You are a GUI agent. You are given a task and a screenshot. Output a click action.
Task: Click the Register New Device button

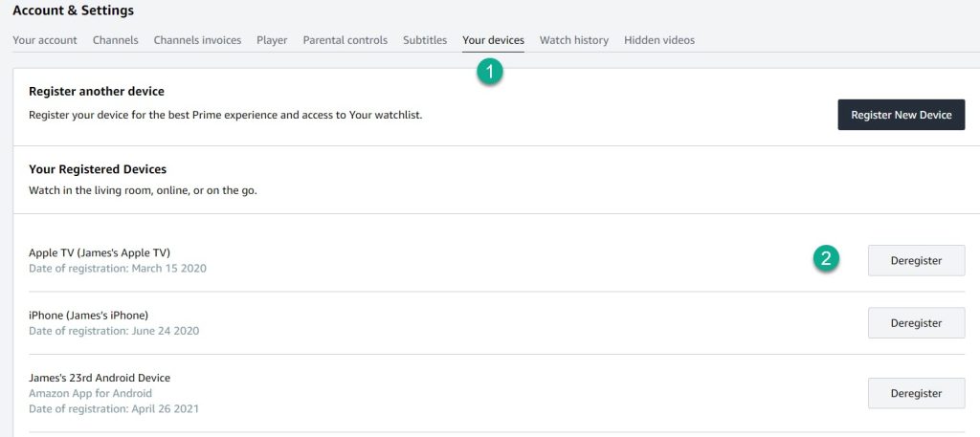(902, 115)
